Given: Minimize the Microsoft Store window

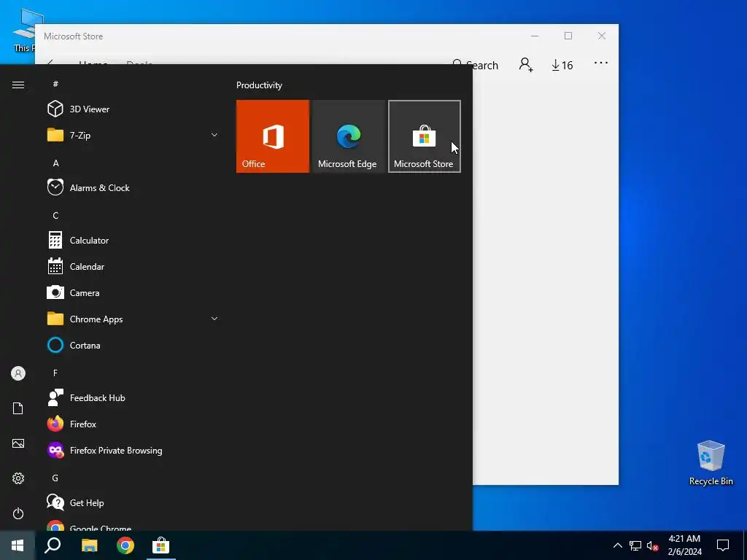Looking at the screenshot, I should 535,36.
